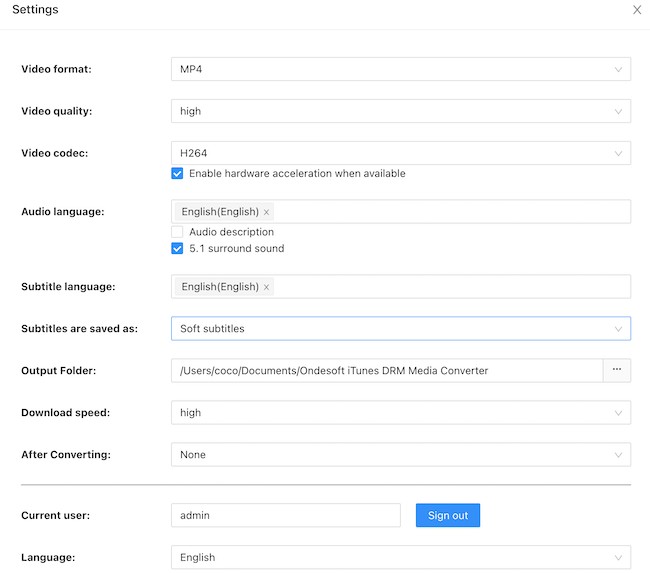This screenshot has height=573, width=650.
Task: Click the Video format dropdown chevron arrow
Action: tap(618, 69)
